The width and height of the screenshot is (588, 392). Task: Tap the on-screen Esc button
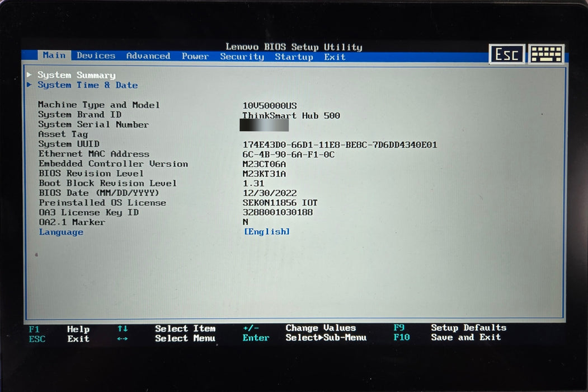click(x=507, y=54)
